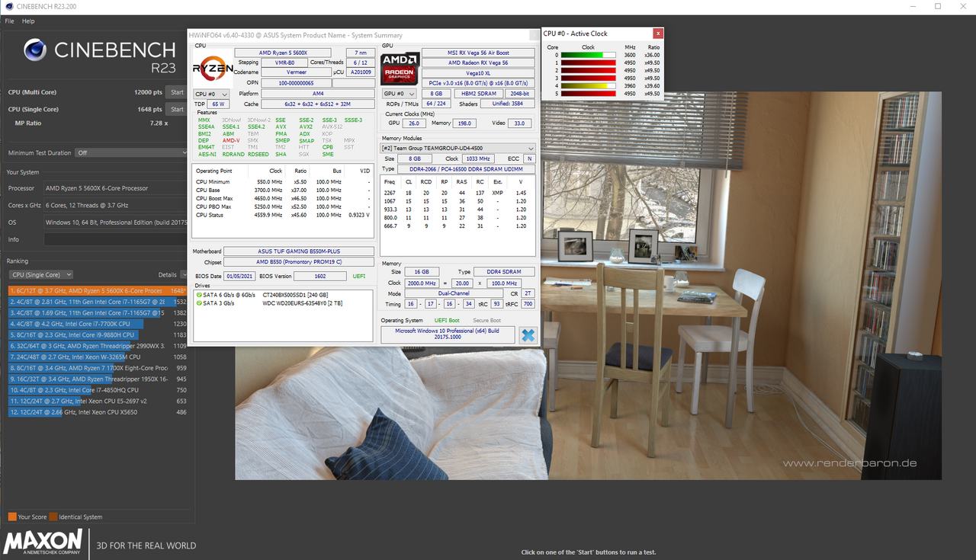The image size is (976, 560).
Task: Click the Maxon logo at bottom left
Action: click(x=43, y=542)
